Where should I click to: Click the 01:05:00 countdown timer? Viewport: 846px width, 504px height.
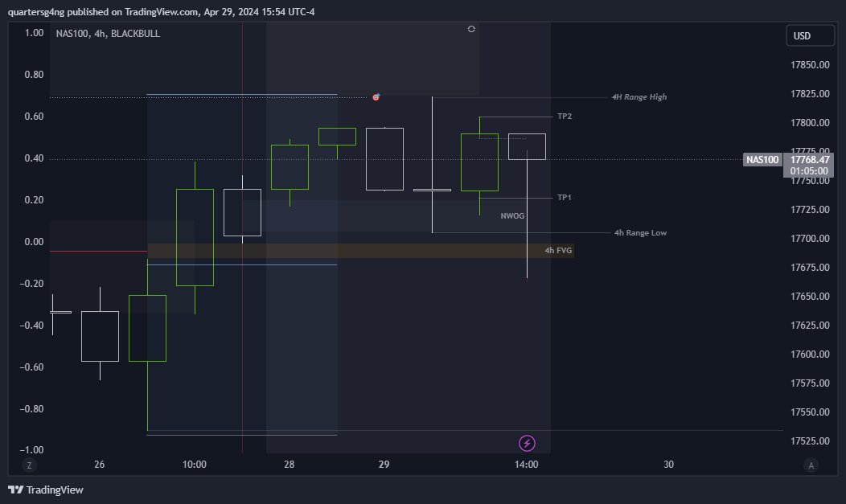click(x=809, y=171)
